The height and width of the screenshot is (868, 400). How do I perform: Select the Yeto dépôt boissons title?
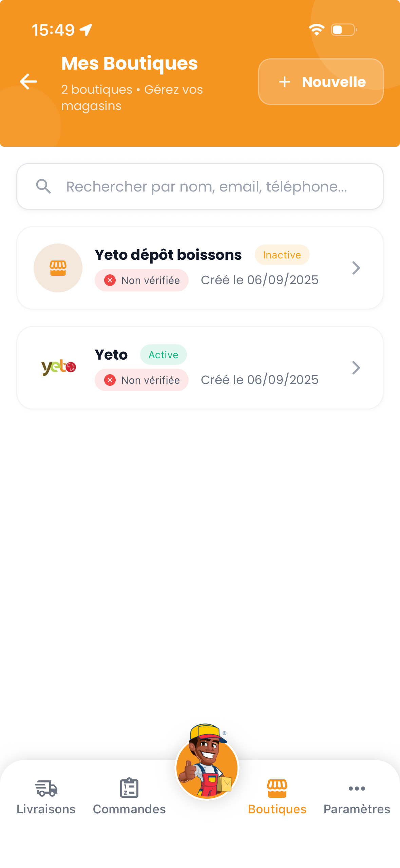point(168,255)
